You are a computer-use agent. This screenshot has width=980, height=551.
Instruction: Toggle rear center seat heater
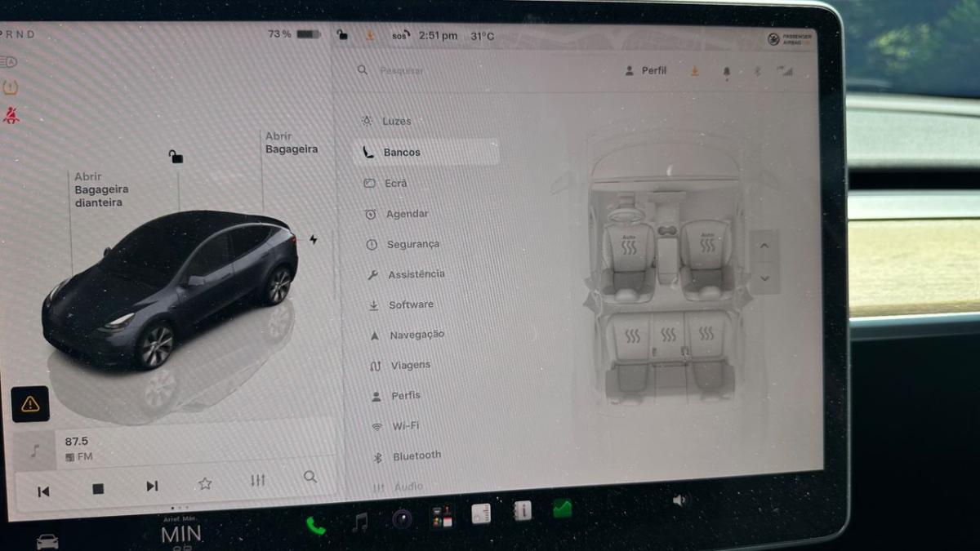[668, 335]
